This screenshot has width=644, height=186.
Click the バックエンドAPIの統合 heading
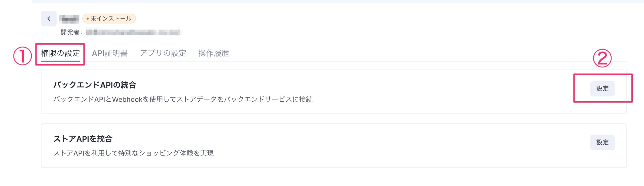click(x=95, y=85)
